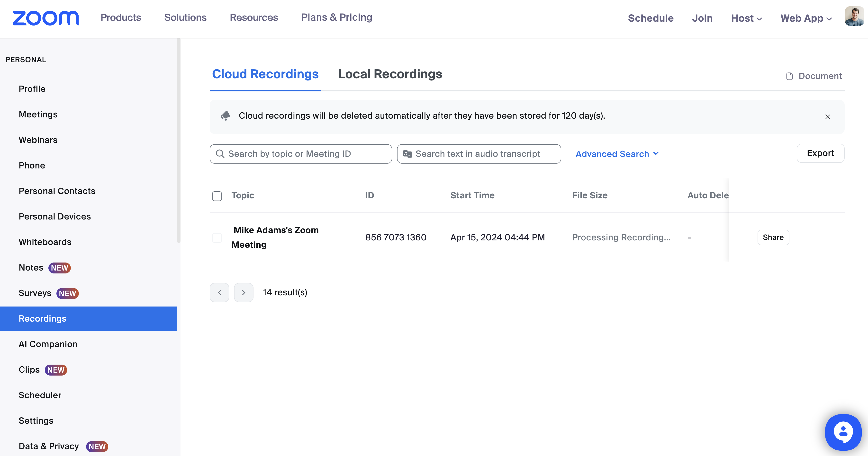
Task: Go to next results page
Action: tap(244, 292)
